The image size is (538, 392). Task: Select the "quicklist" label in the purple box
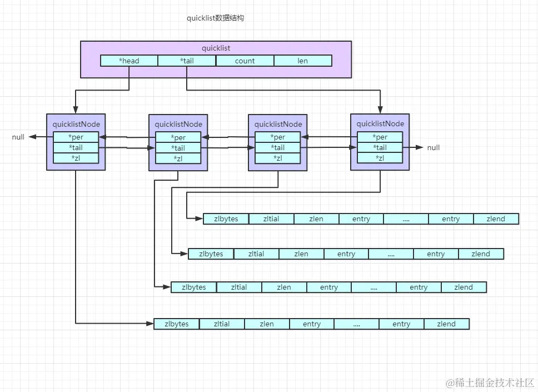216,48
